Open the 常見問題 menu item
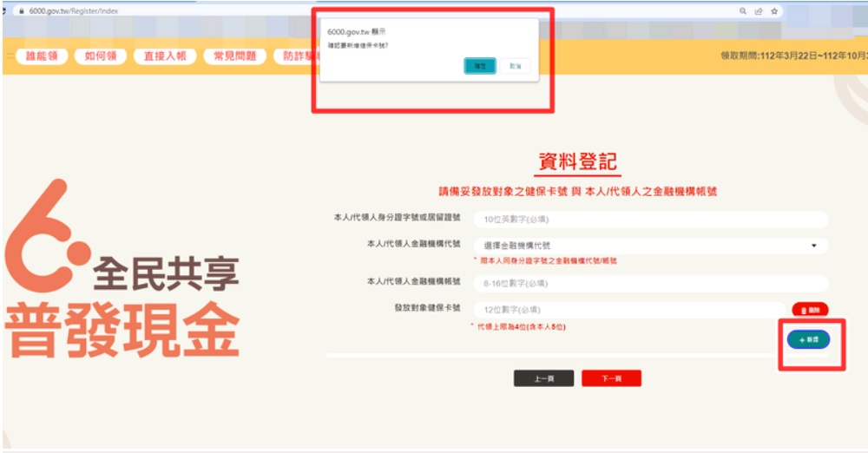868x453 pixels. (234, 56)
